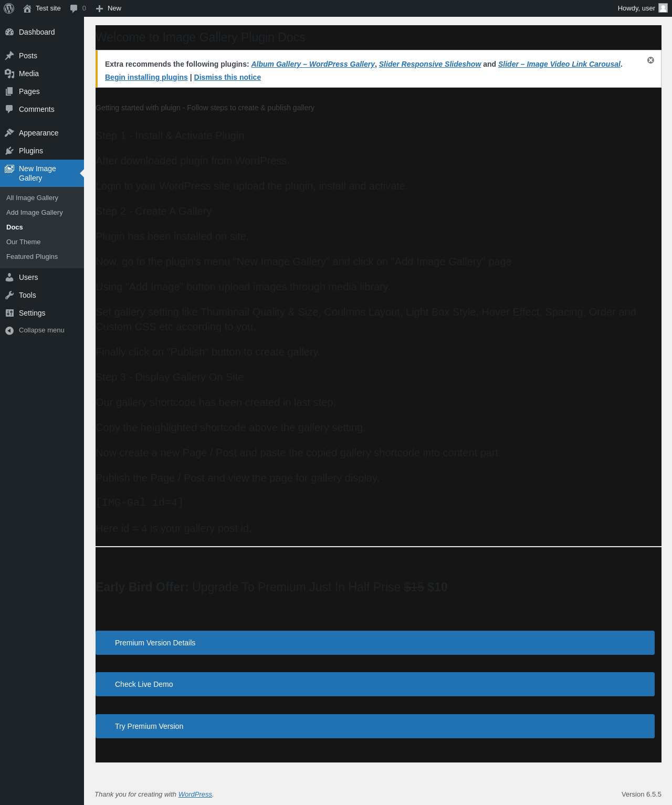Click the WordPress logo icon

coord(9,8)
